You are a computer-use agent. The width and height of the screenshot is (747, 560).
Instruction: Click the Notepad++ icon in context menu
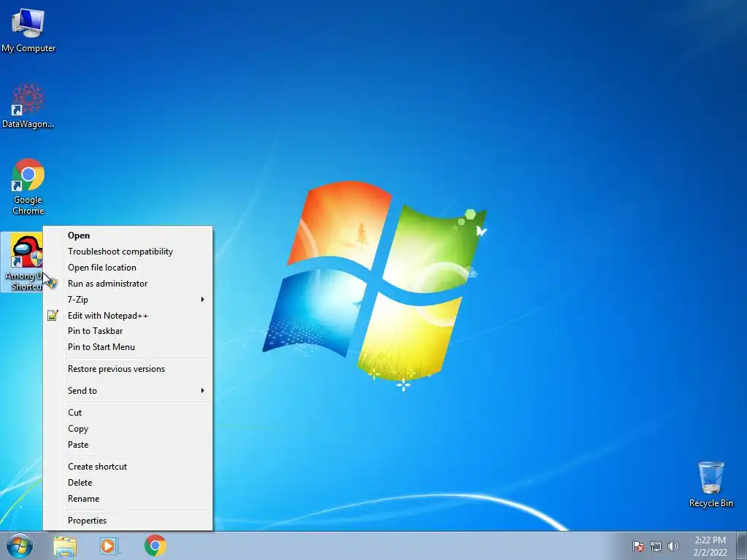point(53,315)
